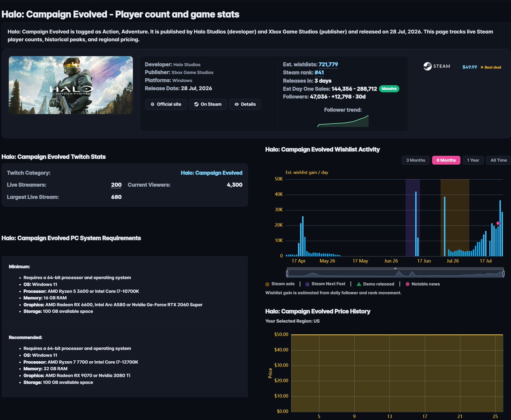Viewport: 511px width, 420px height.
Task: Click the Releases in 3 days text
Action: pos(307,81)
